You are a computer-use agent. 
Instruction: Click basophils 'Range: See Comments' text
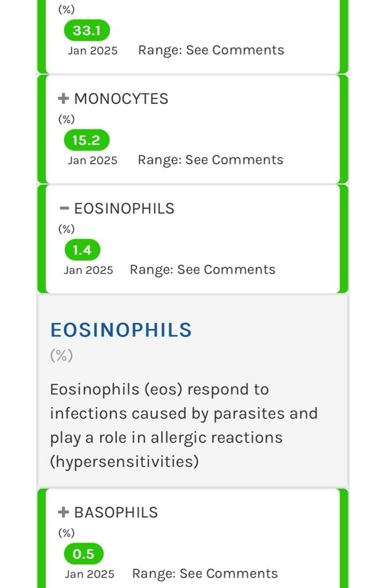(205, 573)
